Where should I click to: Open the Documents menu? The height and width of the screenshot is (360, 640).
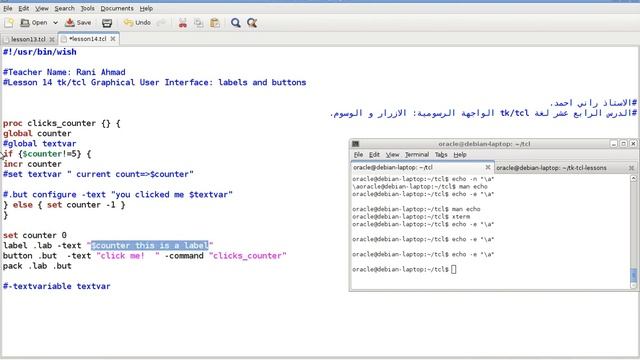point(117,8)
